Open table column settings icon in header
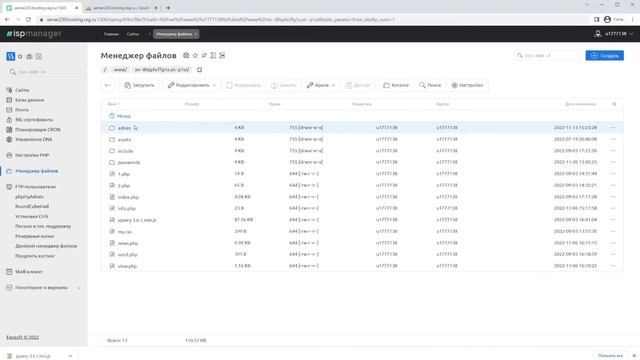640x360 pixels. click(614, 104)
